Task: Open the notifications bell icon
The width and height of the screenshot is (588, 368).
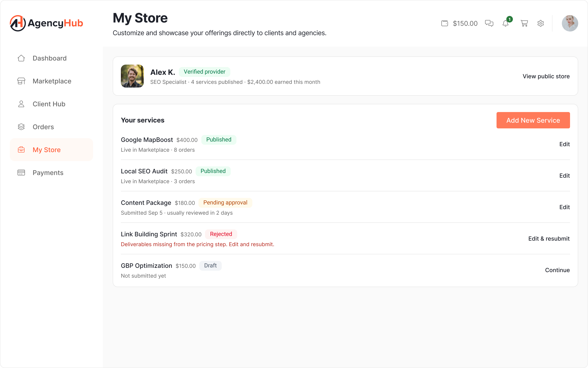Action: tap(506, 23)
